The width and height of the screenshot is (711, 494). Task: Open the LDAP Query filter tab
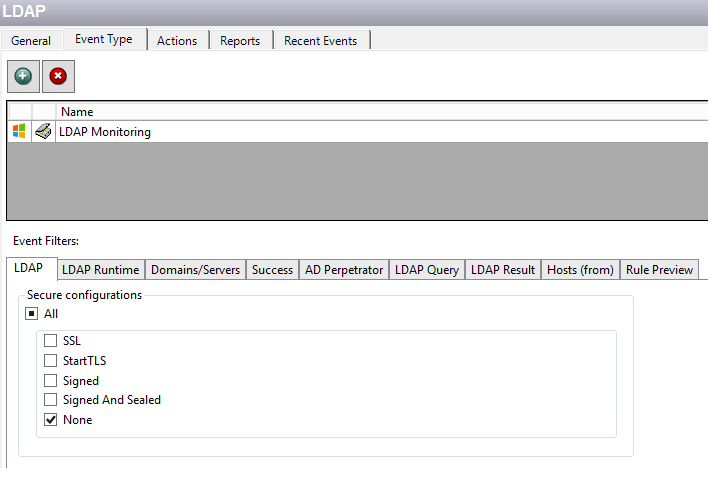tap(427, 270)
